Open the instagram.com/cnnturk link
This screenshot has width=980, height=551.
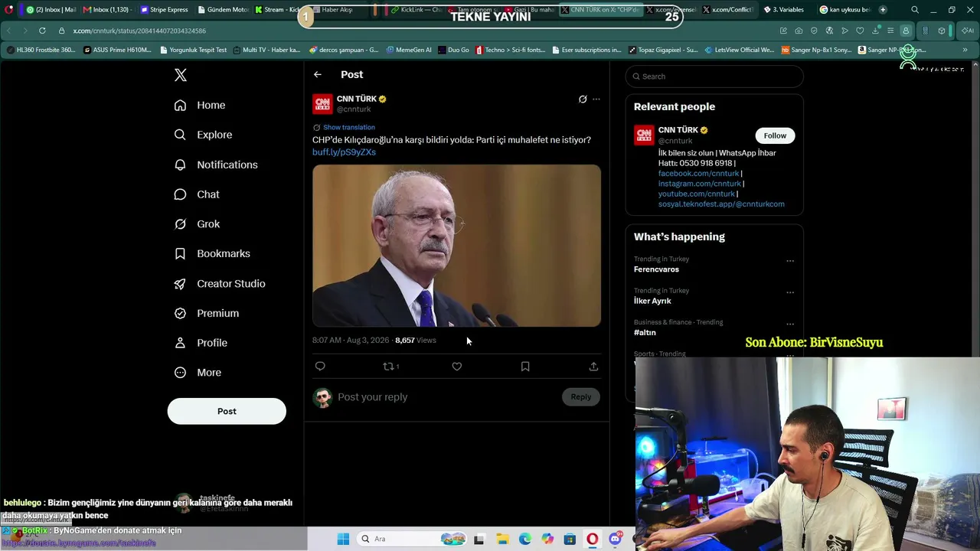point(700,184)
